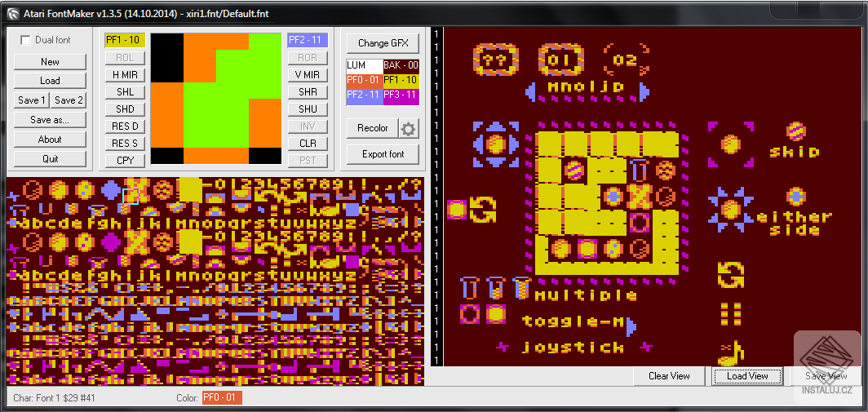This screenshot has height=412, width=868.
Task: Clear the character with CLR
Action: (308, 144)
